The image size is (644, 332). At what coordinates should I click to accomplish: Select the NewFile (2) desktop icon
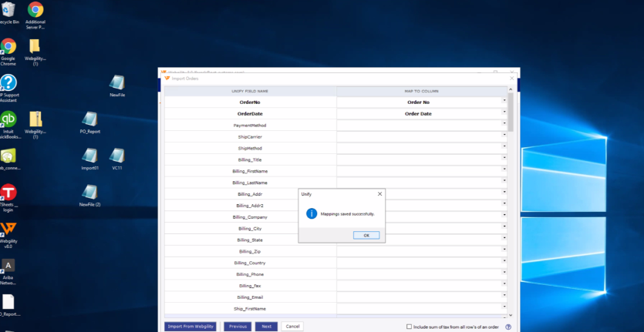pos(89,192)
